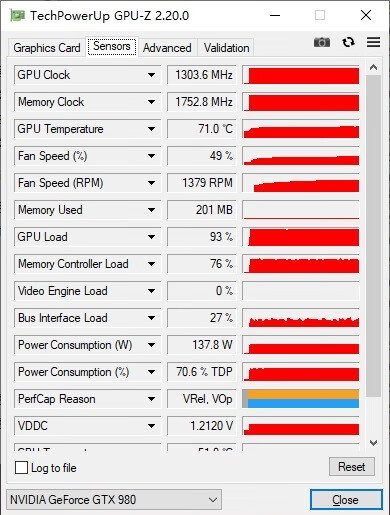The width and height of the screenshot is (390, 515).
Task: Click the vertical scrollbar thumb
Action: tap(373, 236)
